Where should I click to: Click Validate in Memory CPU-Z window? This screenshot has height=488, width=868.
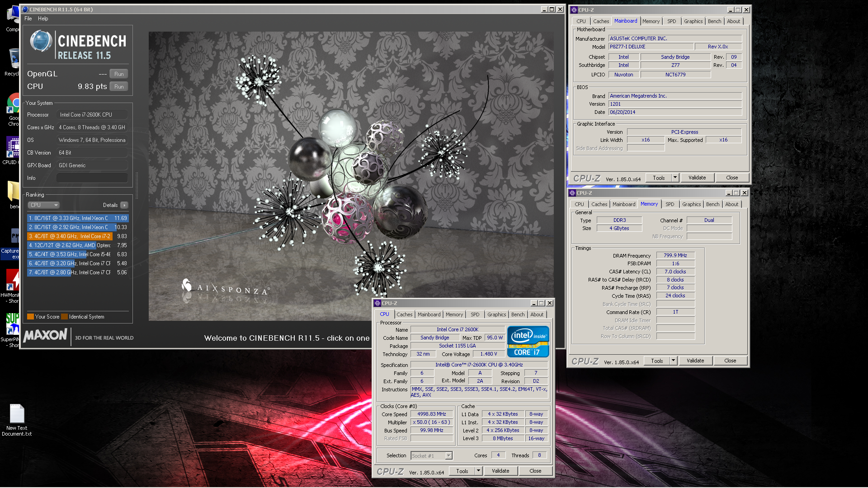coord(695,361)
